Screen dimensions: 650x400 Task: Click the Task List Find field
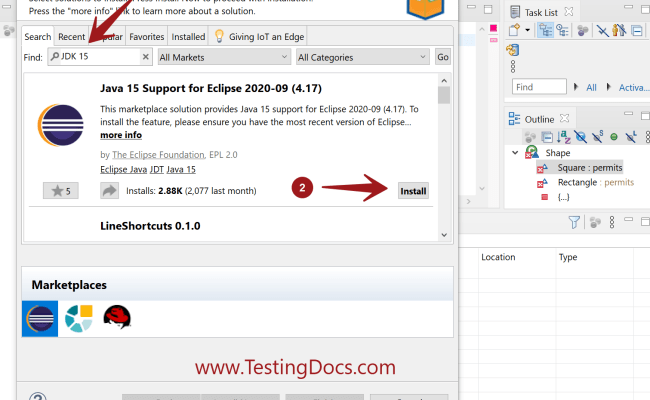point(539,87)
